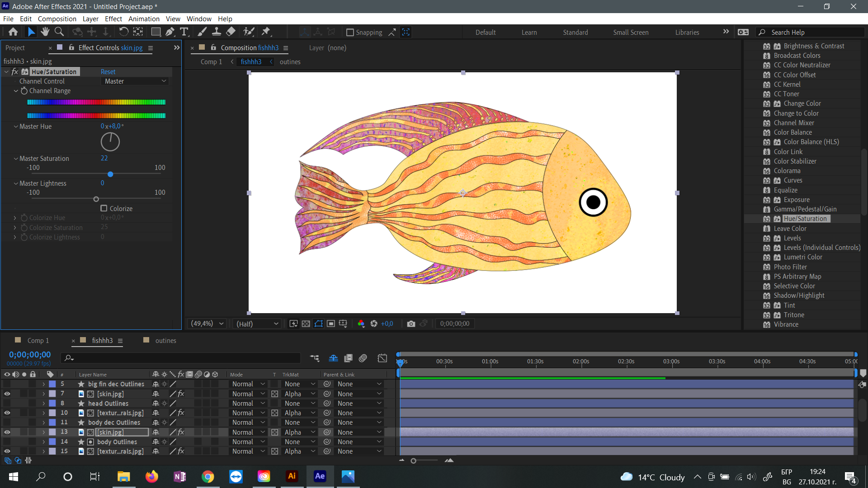Screen dimensions: 868x488
Task: Select the Hand tool
Action: (45, 32)
